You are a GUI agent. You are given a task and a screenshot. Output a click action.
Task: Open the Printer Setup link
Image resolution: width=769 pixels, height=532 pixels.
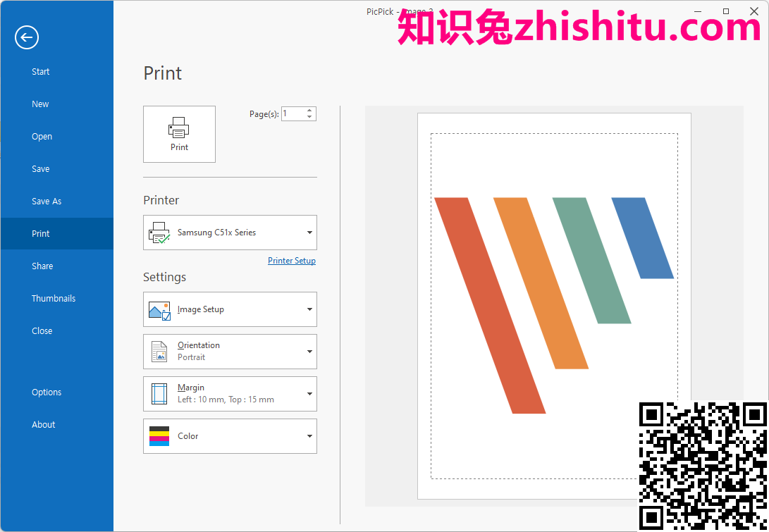click(292, 260)
